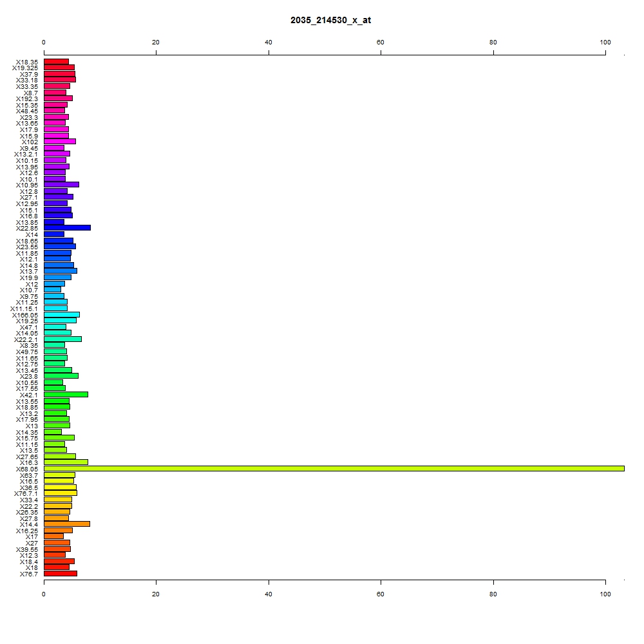This screenshot has width=644, height=644.
Task: Click the X27.8 label
Action: 29,518
